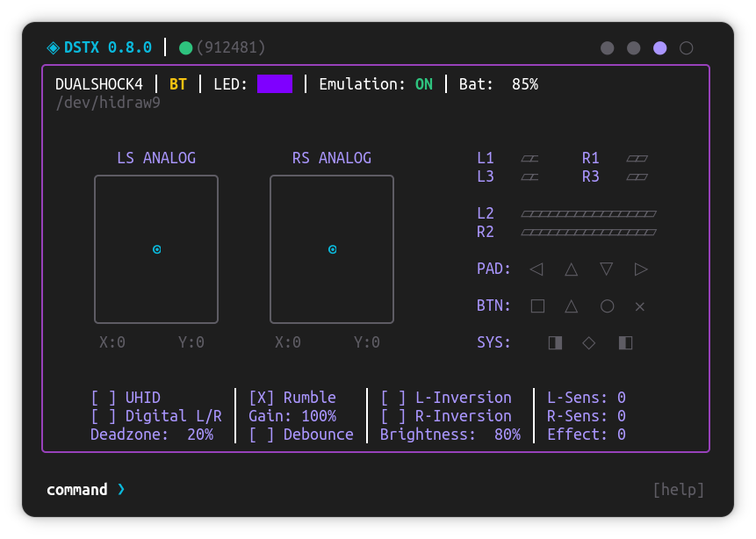756x539 pixels.
Task: Enable the Debounce checkbox
Action: click(x=262, y=435)
